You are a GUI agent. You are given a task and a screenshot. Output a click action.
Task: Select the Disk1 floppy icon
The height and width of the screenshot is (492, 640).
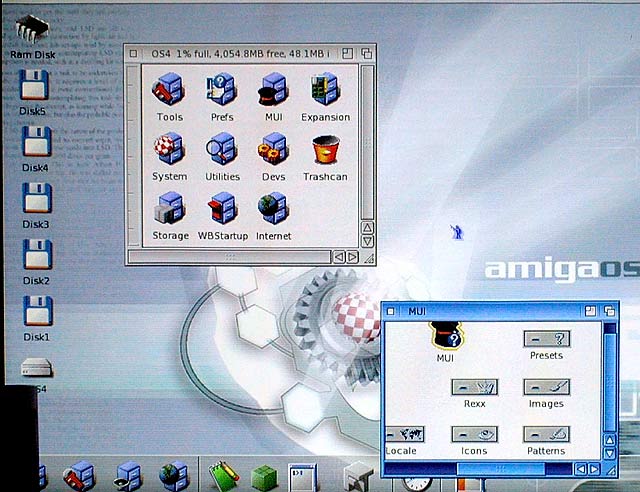pyautogui.click(x=38, y=310)
